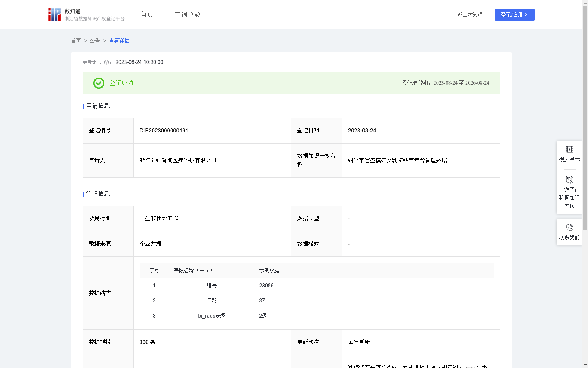The height and width of the screenshot is (368, 588).
Task: Click the 视频展示 label
Action: 569,159
